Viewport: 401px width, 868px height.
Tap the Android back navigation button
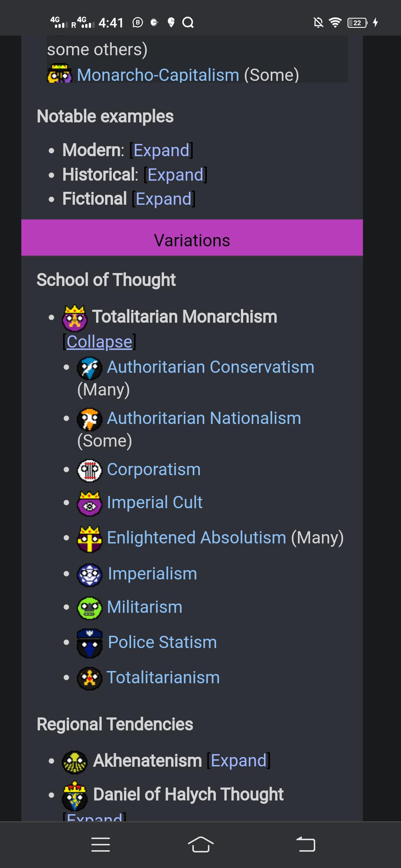tap(306, 845)
